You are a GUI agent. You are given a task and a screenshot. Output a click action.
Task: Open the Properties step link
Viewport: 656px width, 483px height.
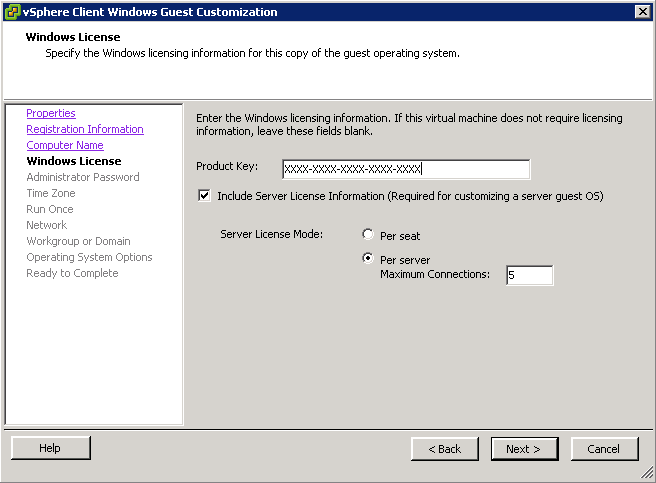point(51,113)
